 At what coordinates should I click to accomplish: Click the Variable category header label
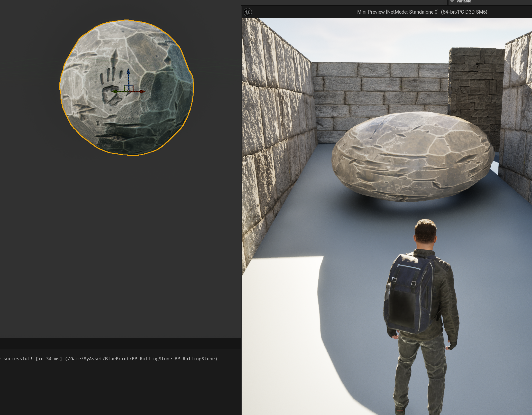coord(464,1)
